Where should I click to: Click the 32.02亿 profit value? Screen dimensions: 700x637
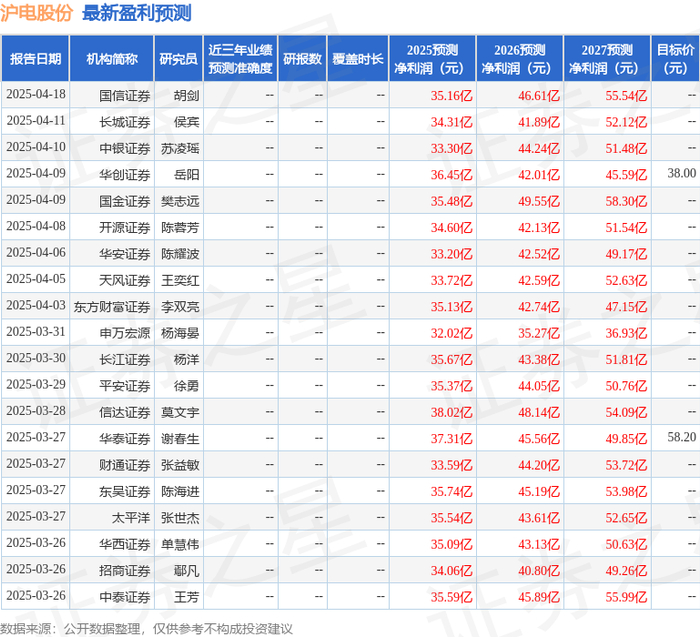click(x=451, y=333)
